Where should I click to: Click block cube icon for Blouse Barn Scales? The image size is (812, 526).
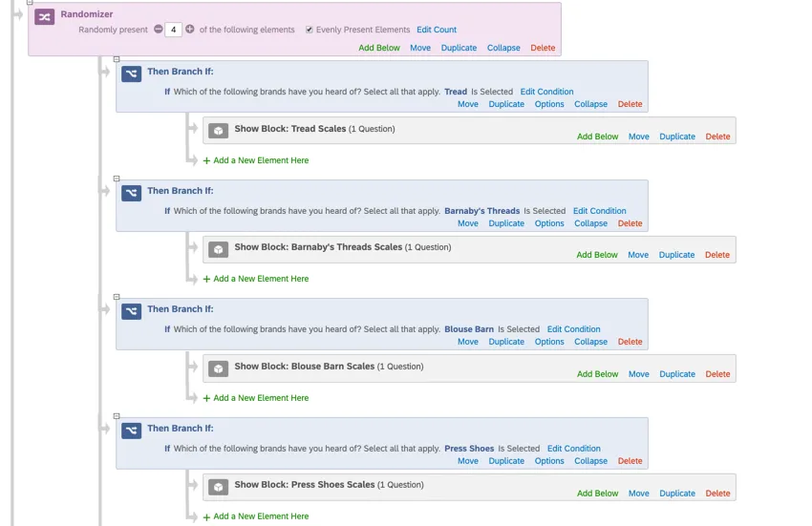[x=219, y=368]
